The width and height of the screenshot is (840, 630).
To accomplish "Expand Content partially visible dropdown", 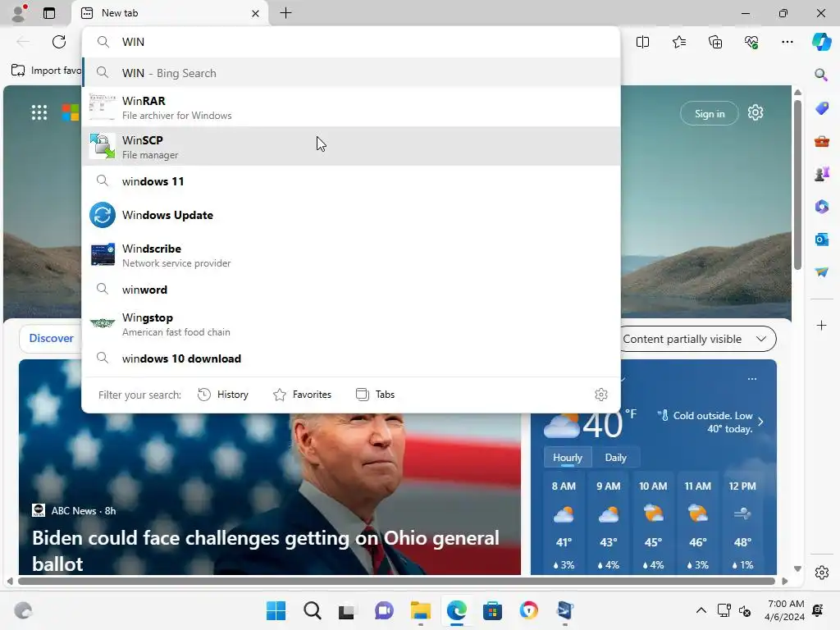I will click(698, 339).
